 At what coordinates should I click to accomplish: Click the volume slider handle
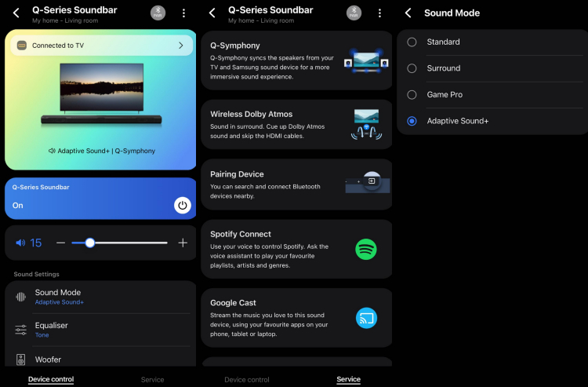89,243
